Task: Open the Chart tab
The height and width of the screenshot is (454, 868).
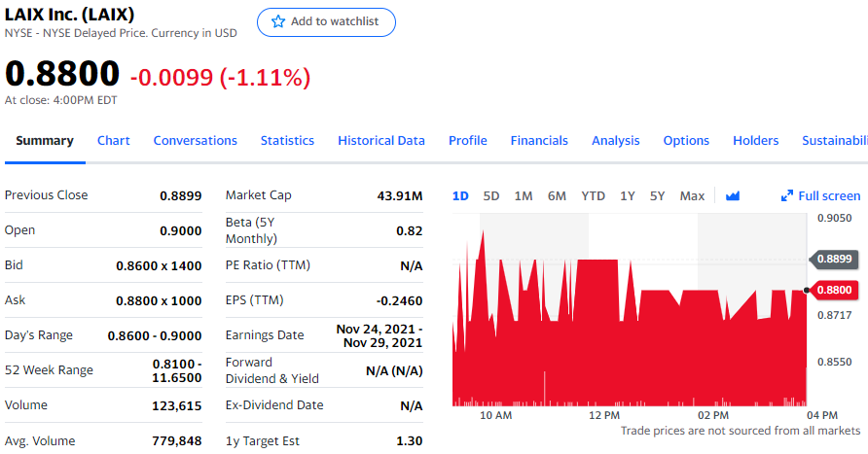Action: pyautogui.click(x=114, y=140)
